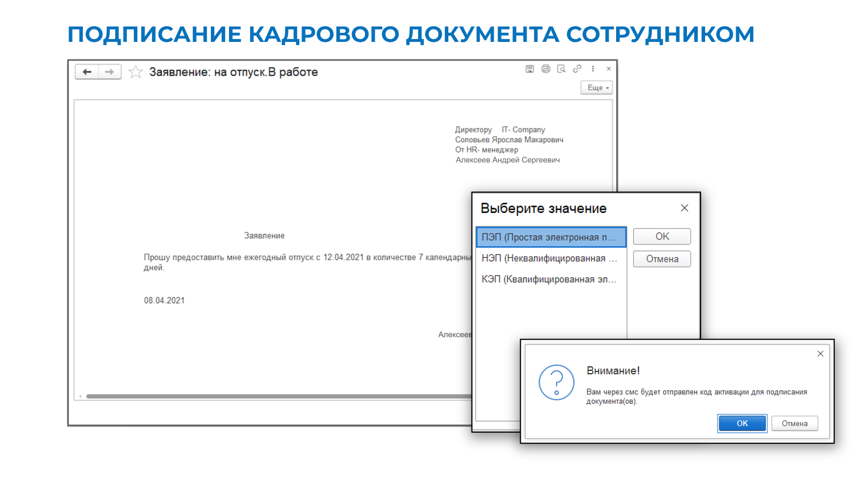Open print preview with the magnifier icon
The width and height of the screenshot is (857, 504).
tap(561, 69)
